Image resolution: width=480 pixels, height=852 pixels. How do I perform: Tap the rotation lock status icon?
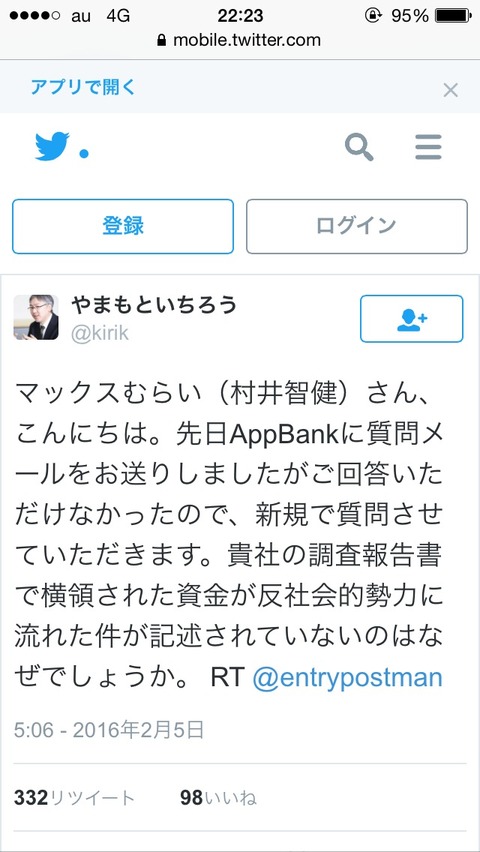(372, 16)
